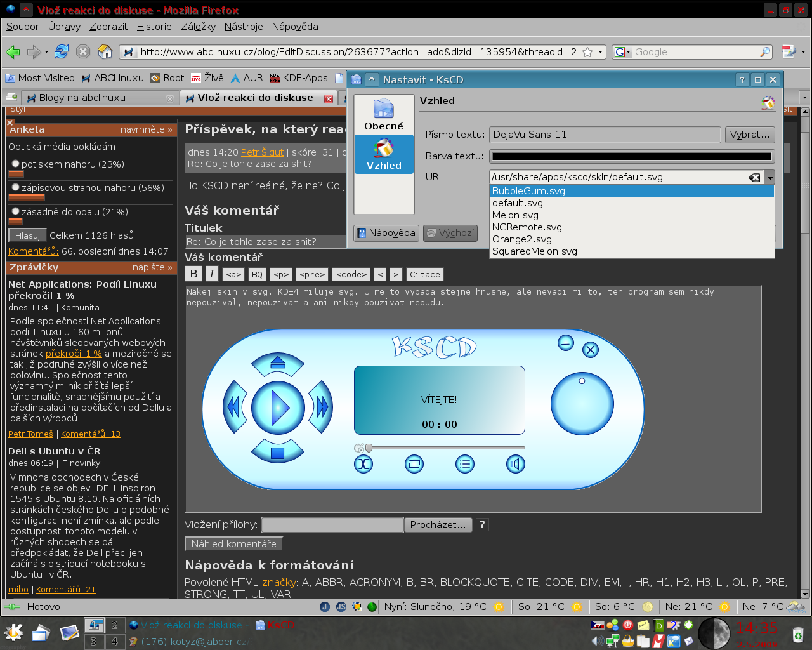Open the Záložky menu
The height and width of the screenshot is (650, 812).
(x=198, y=27)
